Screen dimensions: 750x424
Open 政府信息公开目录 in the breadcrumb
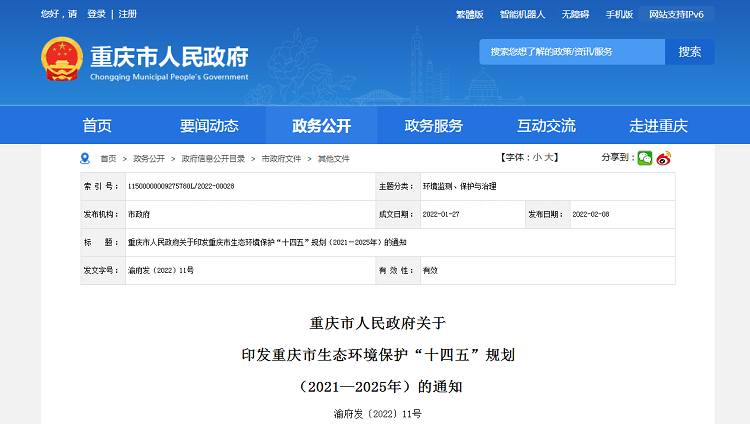pos(211,159)
